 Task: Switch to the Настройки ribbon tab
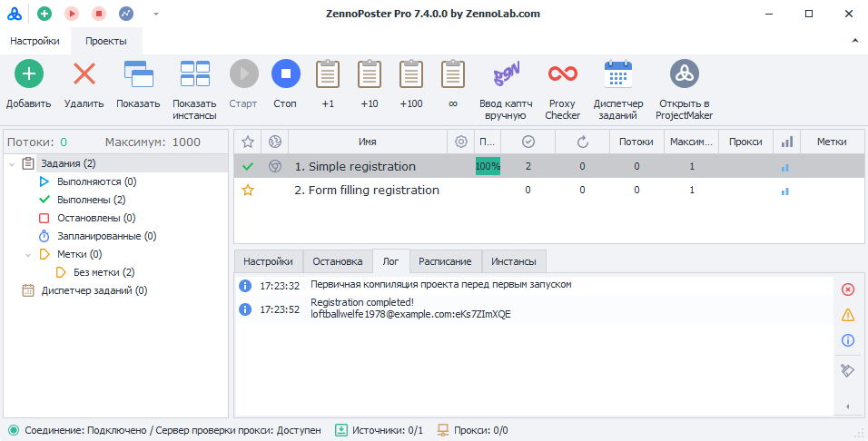(x=35, y=41)
